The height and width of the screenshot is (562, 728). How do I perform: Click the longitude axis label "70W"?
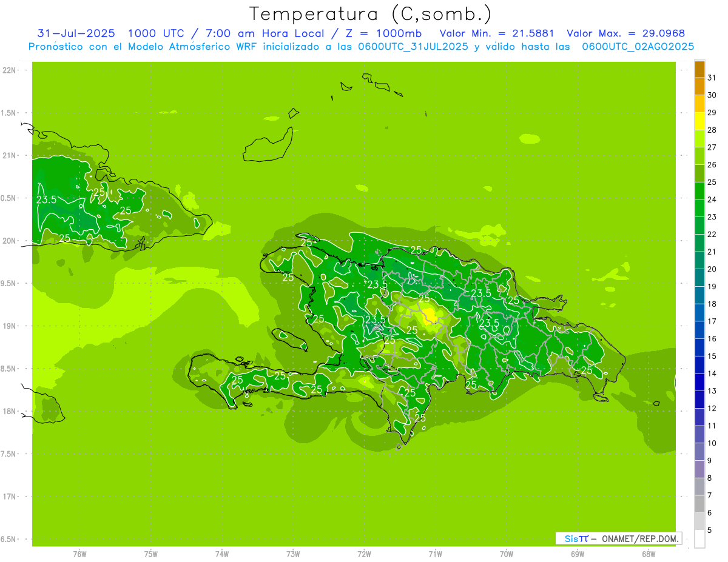click(507, 554)
